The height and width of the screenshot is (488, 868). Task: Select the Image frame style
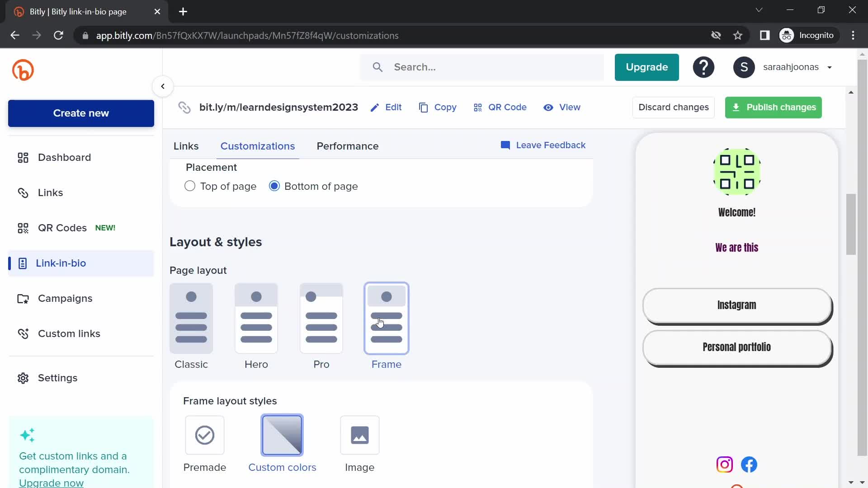click(360, 435)
